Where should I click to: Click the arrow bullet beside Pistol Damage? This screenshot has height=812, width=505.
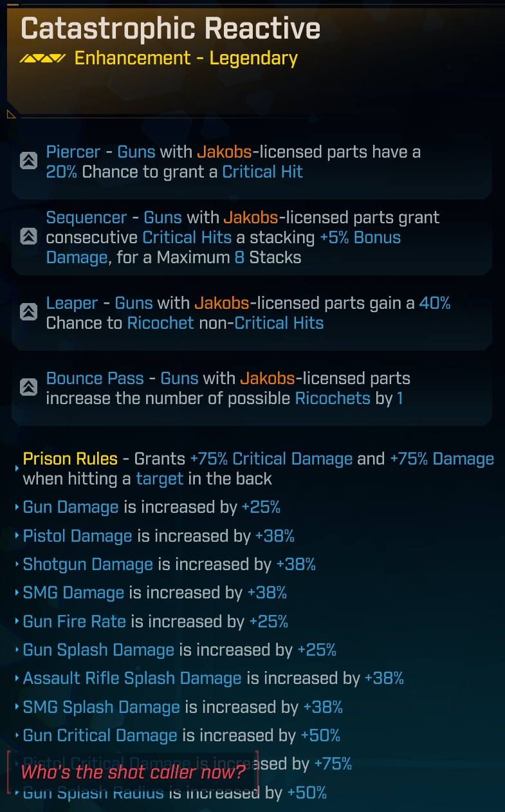pos(17,536)
